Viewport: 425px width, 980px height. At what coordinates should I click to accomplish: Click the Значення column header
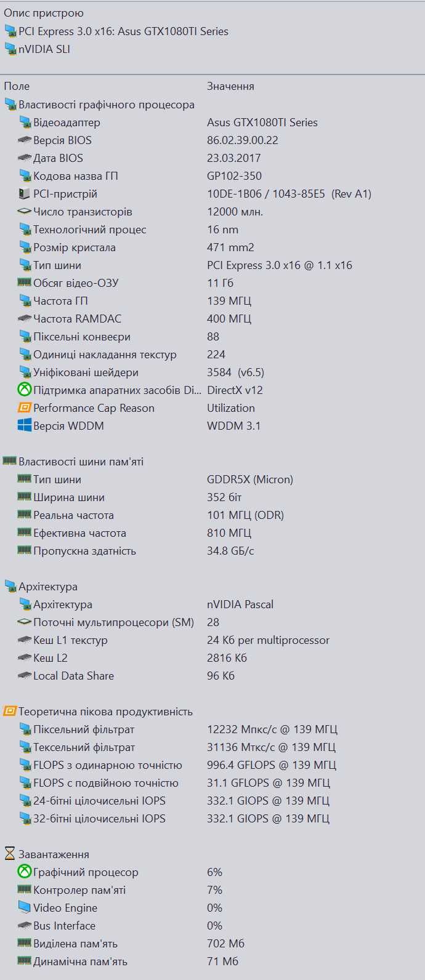[230, 86]
